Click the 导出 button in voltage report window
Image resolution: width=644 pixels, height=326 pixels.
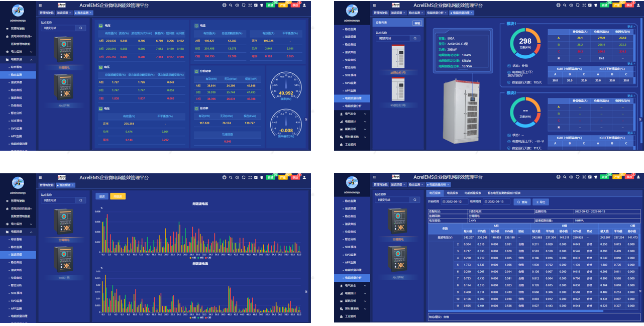tap(541, 202)
